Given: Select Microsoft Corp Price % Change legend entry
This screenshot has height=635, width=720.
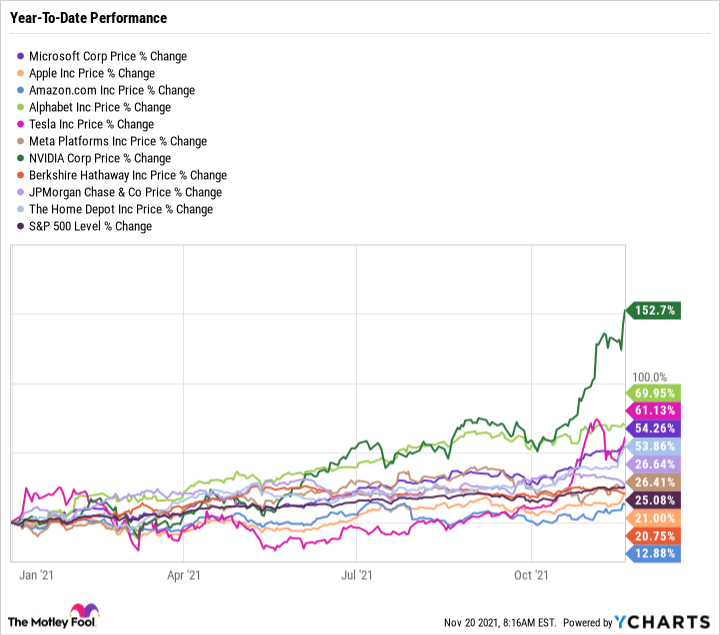Looking at the screenshot, I should [x=108, y=56].
